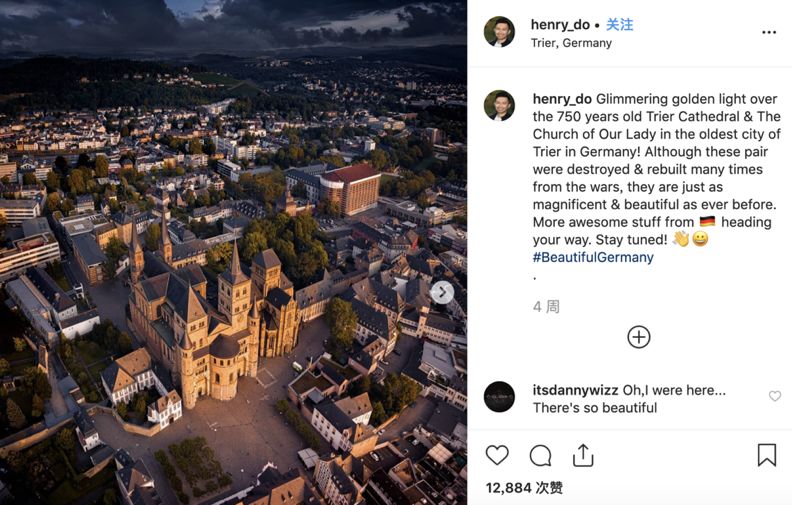Go to next photo using carousel arrow
This screenshot has height=505, width=792.
coord(442,292)
